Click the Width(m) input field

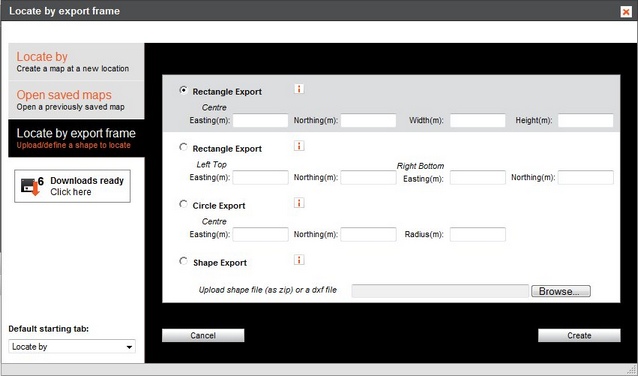pyautogui.click(x=478, y=120)
